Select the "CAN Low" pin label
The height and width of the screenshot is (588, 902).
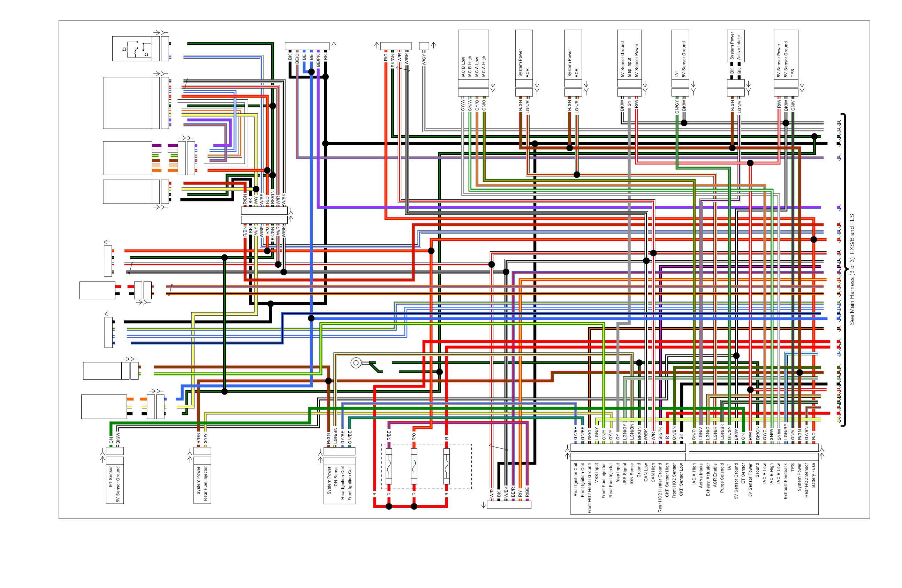(x=646, y=472)
